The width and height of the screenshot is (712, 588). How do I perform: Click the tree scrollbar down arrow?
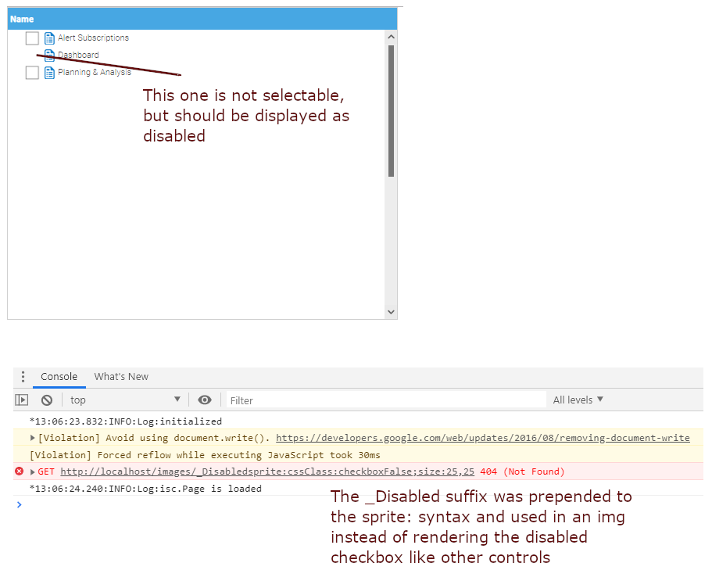pos(391,312)
